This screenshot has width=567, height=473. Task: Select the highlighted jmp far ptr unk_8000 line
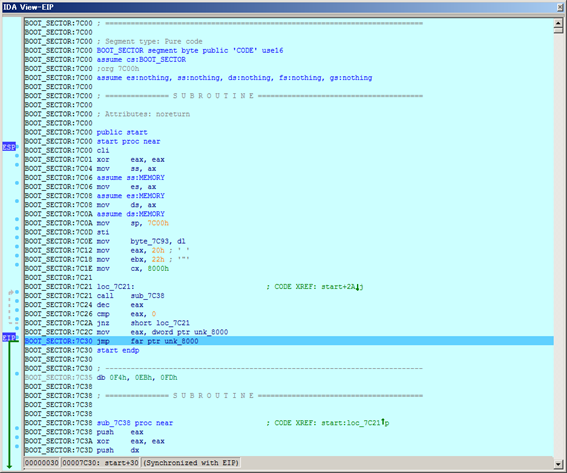pyautogui.click(x=289, y=341)
